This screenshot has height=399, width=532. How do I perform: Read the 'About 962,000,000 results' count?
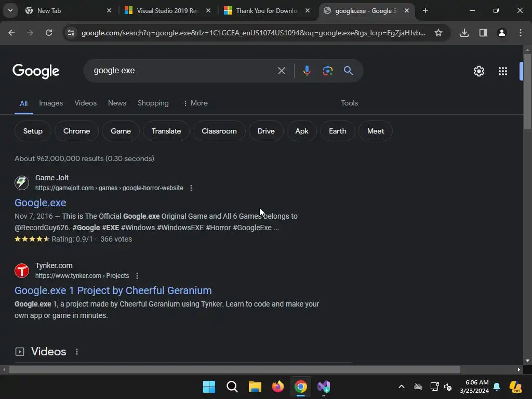point(85,158)
